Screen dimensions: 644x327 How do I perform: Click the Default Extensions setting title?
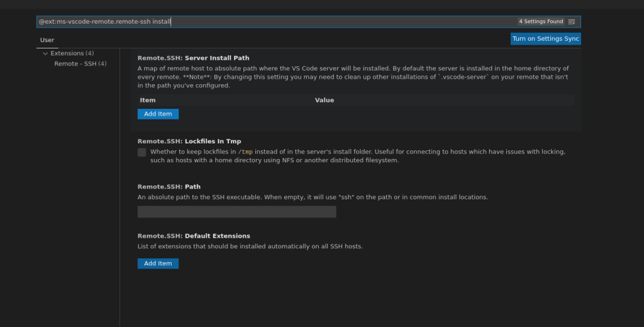point(194,236)
